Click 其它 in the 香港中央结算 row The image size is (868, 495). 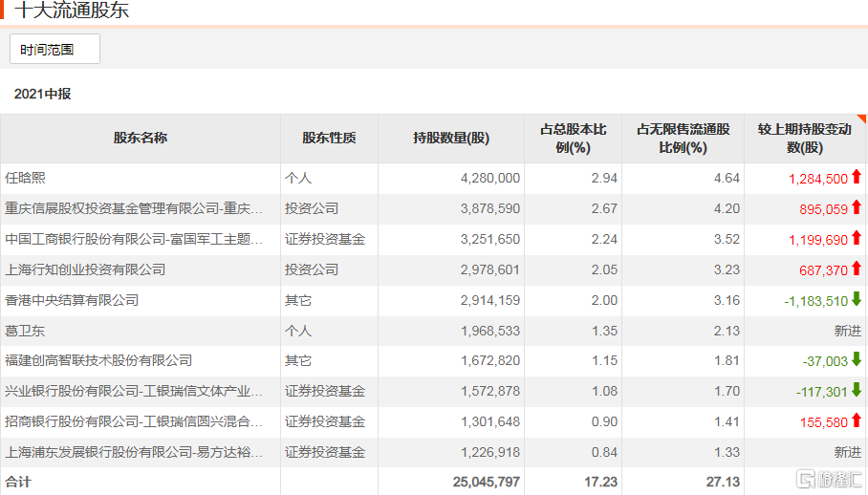pos(298,300)
